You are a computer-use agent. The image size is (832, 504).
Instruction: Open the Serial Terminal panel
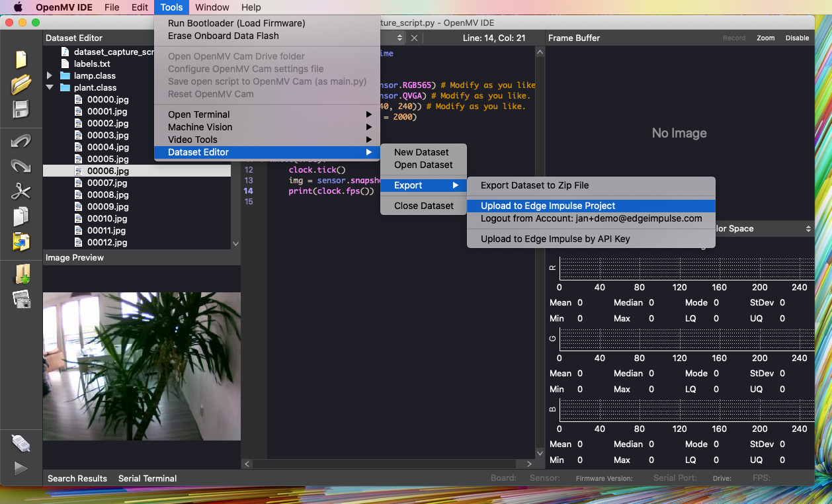point(147,478)
